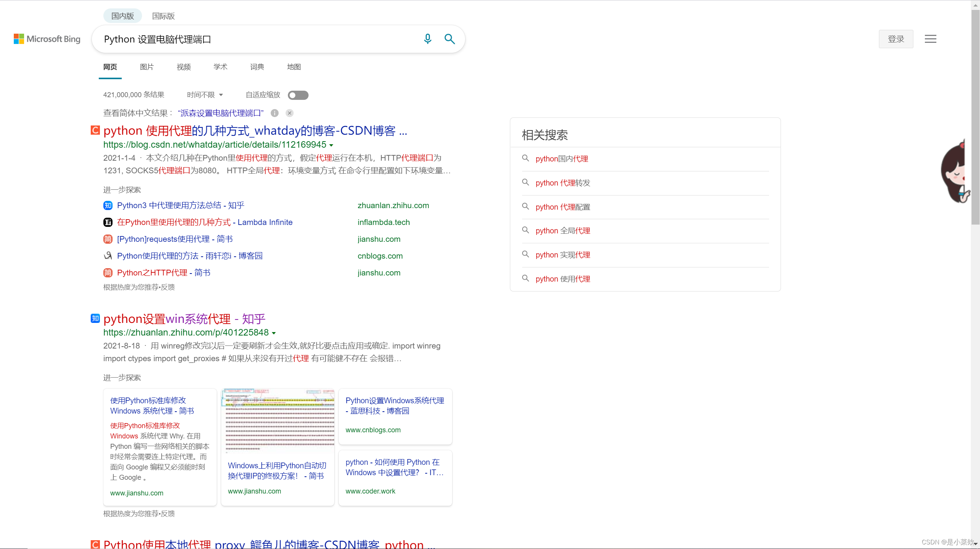This screenshot has height=549, width=980.
Task: Click the cnblogs.com domain text
Action: tap(380, 256)
